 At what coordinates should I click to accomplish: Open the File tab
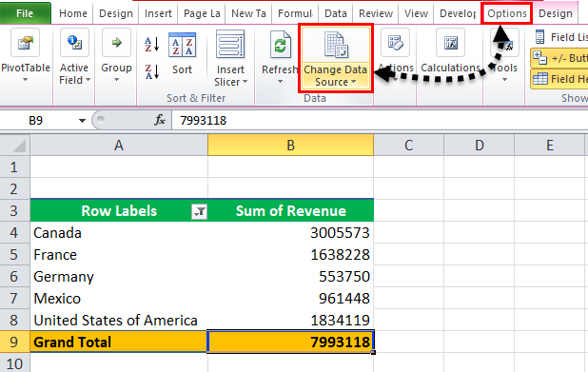25,13
